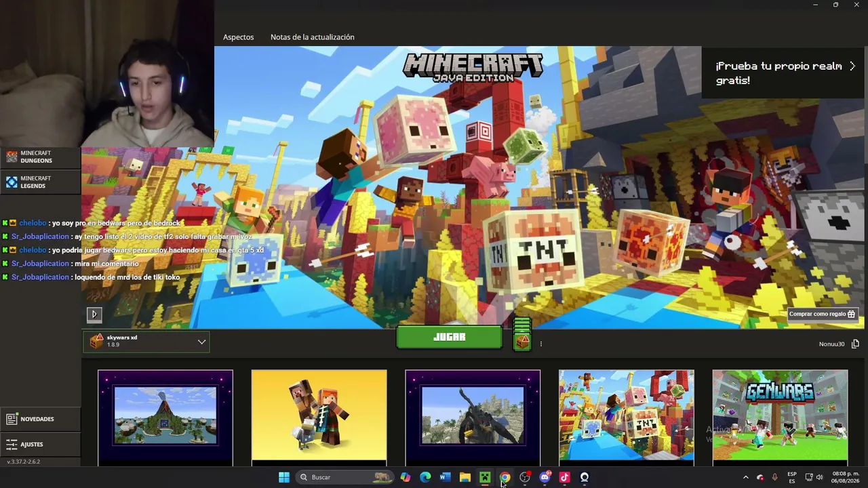Open Microsoft Word from the taskbar
The width and height of the screenshot is (868, 488).
pos(445,477)
